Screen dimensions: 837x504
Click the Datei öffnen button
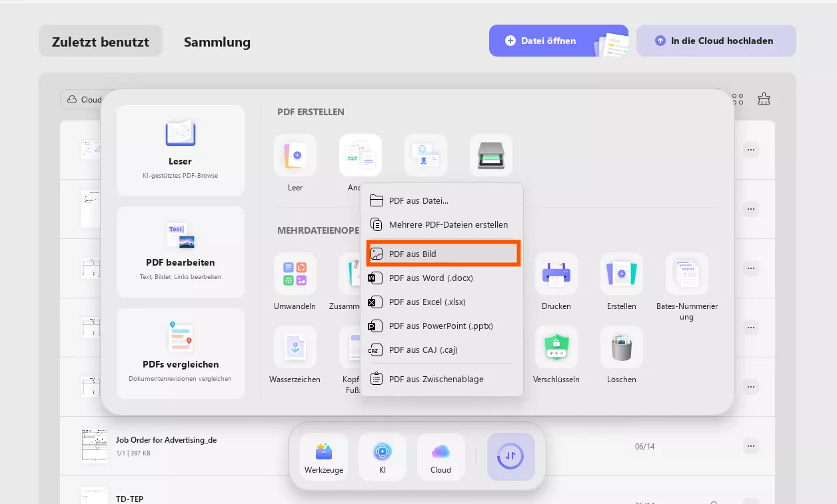558,41
